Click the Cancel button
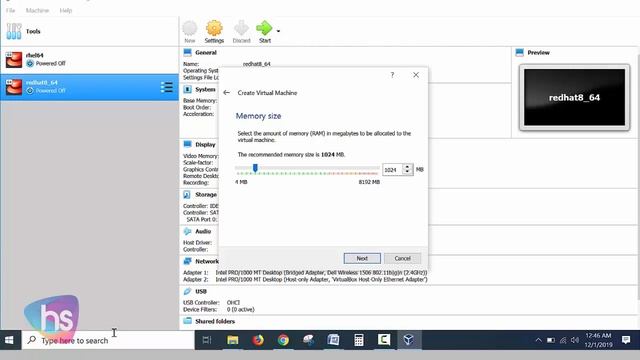Screen dimensions: 640x360 point(402,258)
